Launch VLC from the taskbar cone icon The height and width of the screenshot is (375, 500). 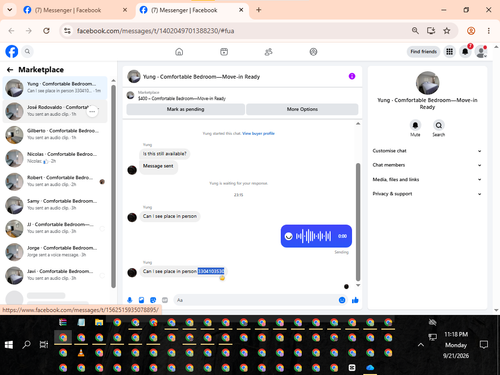81,353
